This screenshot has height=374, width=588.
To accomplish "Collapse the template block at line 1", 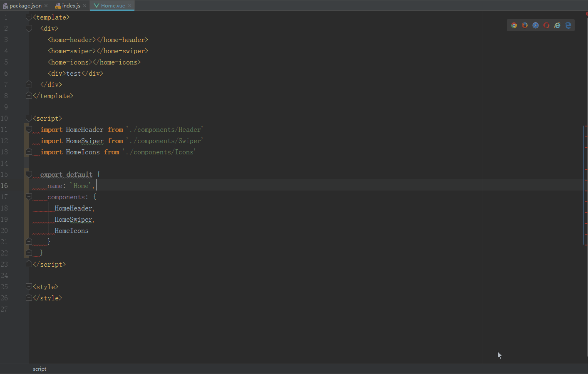I will 28,17.
